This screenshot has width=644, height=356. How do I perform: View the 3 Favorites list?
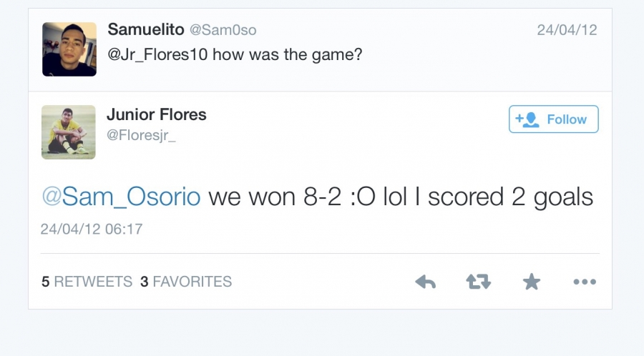[x=186, y=282]
